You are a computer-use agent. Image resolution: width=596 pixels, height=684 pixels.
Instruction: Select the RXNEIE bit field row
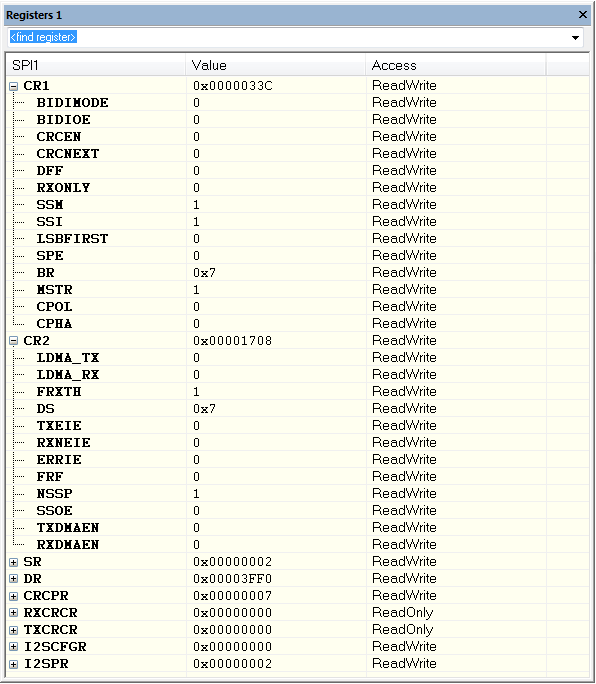298,443
